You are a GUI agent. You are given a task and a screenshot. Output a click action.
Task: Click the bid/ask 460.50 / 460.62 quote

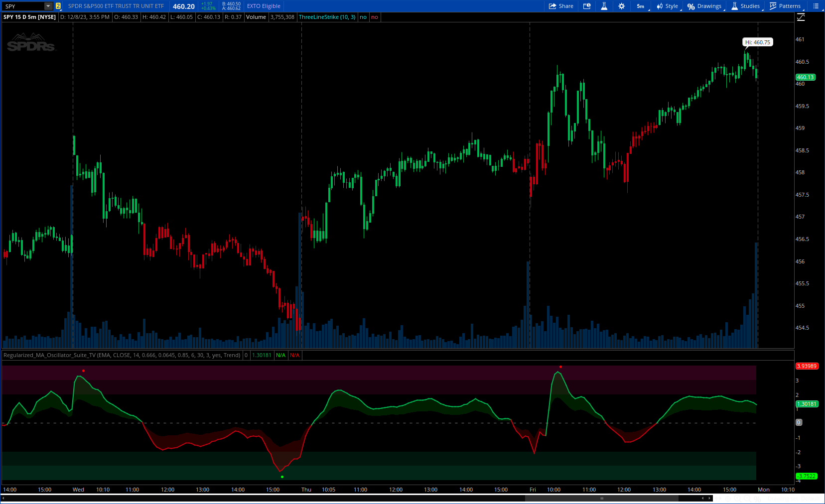coord(231,6)
